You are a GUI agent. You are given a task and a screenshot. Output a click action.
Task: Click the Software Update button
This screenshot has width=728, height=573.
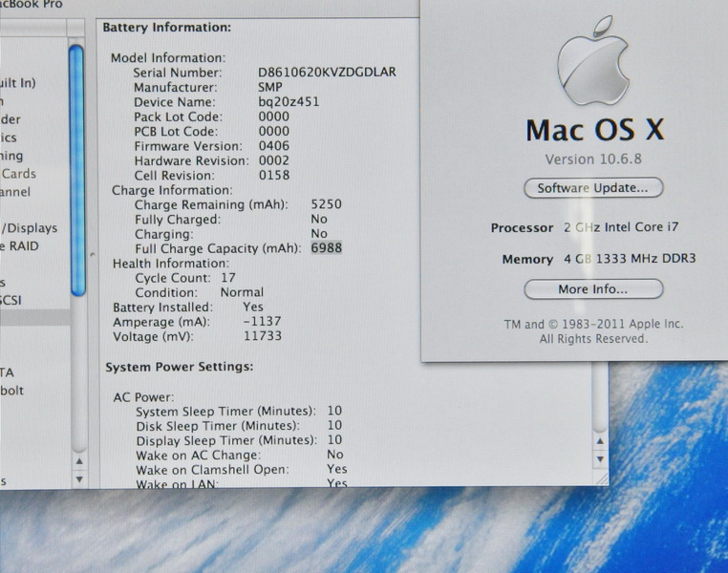click(593, 188)
